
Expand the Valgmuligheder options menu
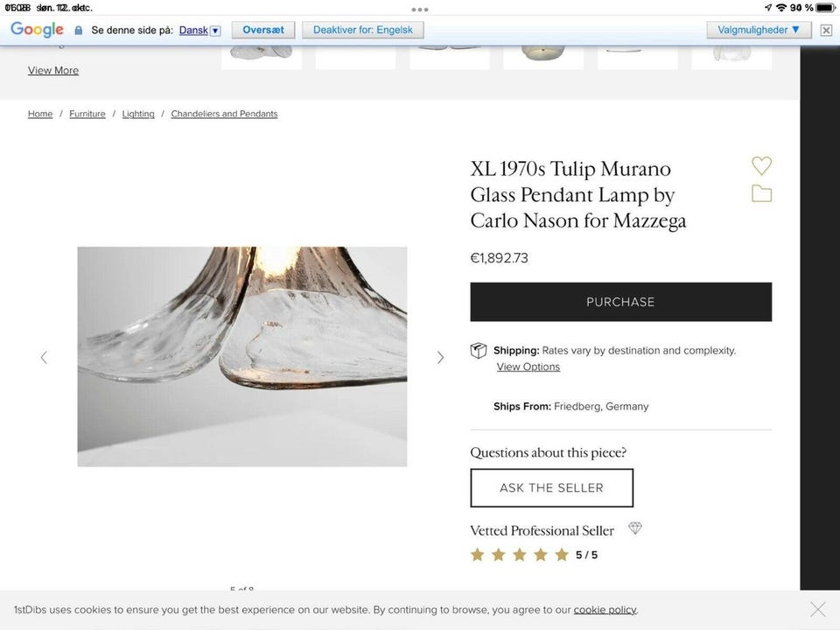pyautogui.click(x=759, y=30)
